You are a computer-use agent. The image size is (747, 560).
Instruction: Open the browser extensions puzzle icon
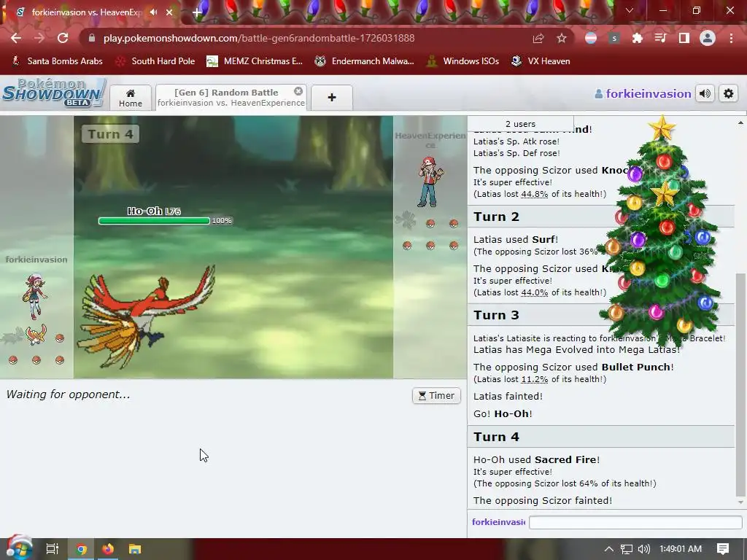pos(637,38)
